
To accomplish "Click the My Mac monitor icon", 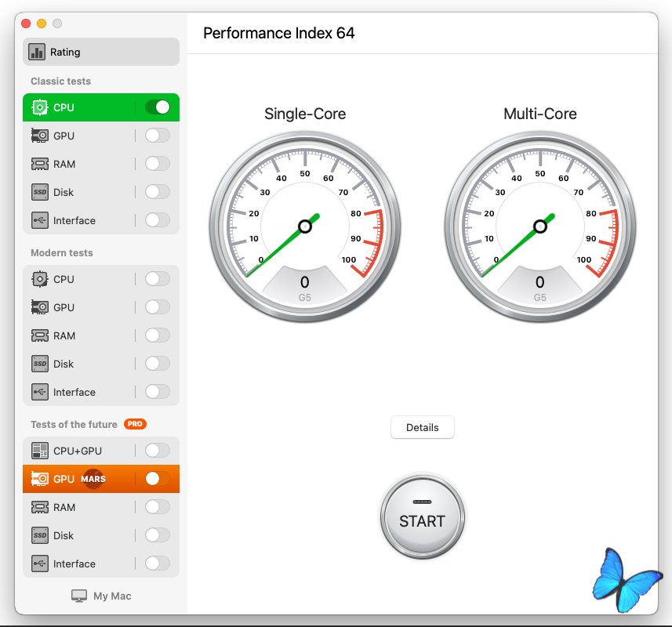I will [79, 596].
